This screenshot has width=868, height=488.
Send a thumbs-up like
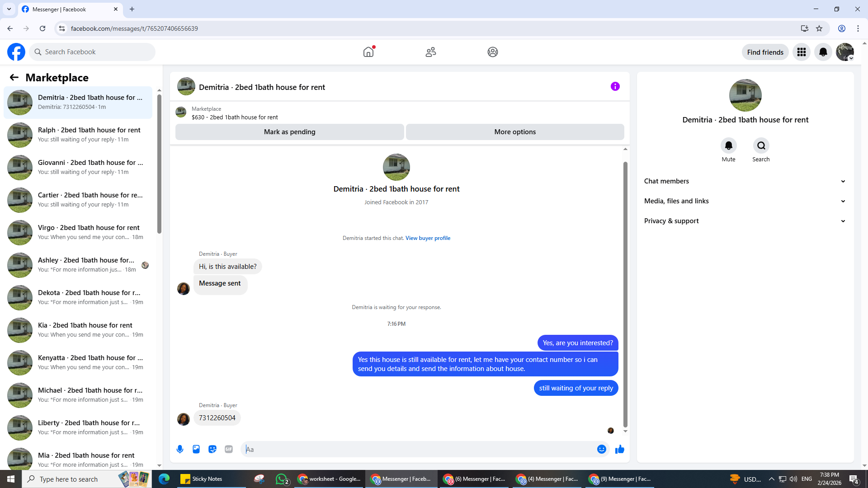click(x=620, y=449)
